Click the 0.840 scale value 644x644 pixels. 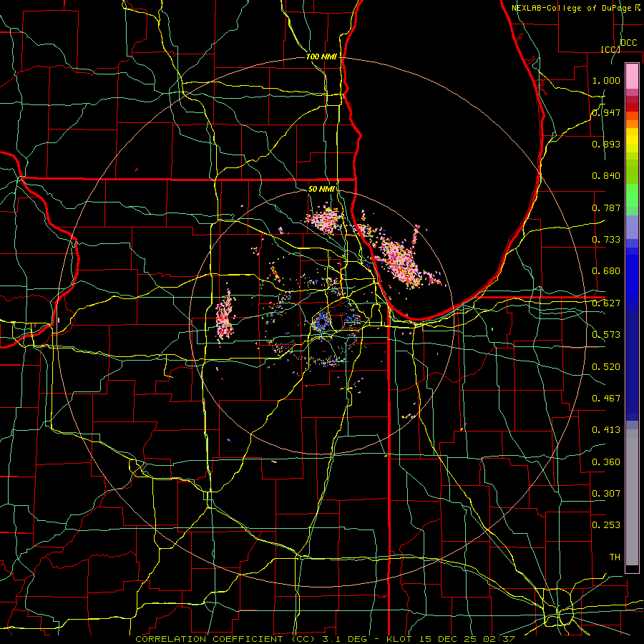tap(606, 176)
